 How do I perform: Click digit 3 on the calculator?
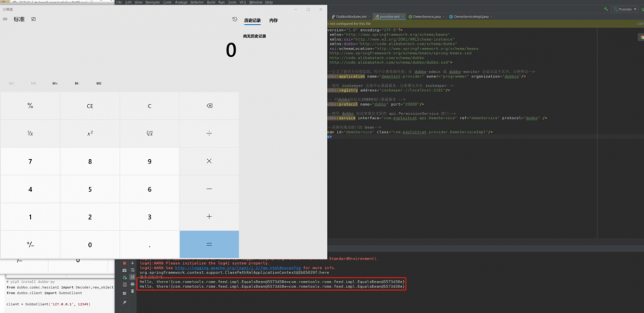pos(149,216)
